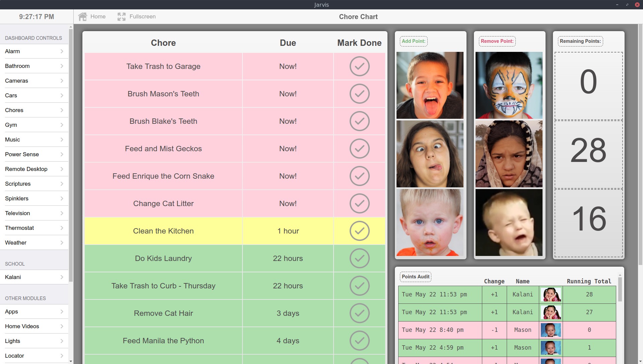The image size is (643, 364).
Task: Click the girl's silly-face photo in Add Point column
Action: click(x=430, y=154)
